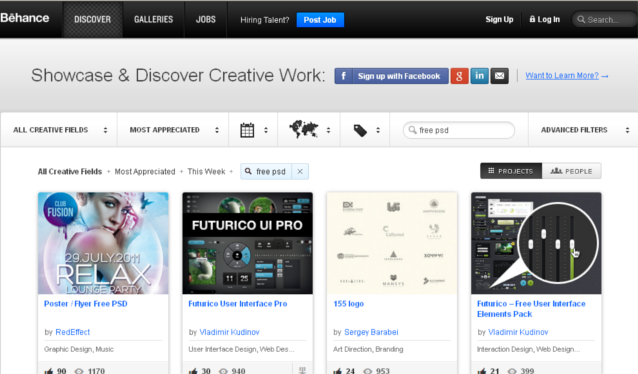Switch to People view
Screen dimensions: 638x374
click(x=572, y=171)
